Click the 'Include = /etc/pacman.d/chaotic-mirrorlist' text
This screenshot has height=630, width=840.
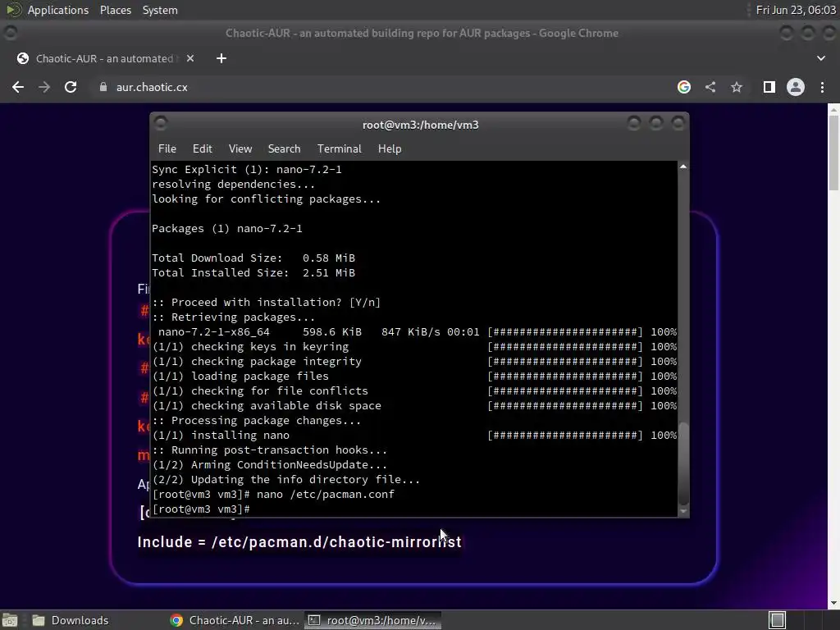point(299,541)
